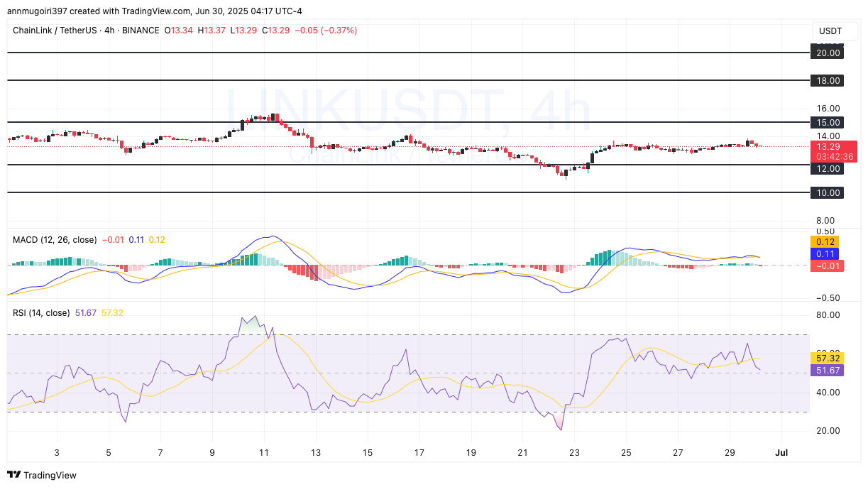The width and height of the screenshot is (868, 487).
Task: Click the 16.00 price scale value
Action: [828, 109]
